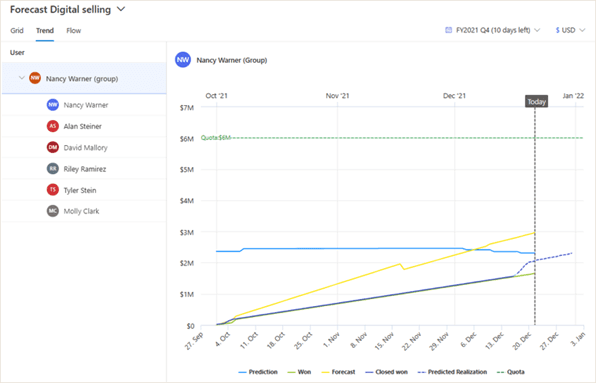Switch to the Grid tab
The width and height of the screenshot is (596, 383).
pos(17,30)
